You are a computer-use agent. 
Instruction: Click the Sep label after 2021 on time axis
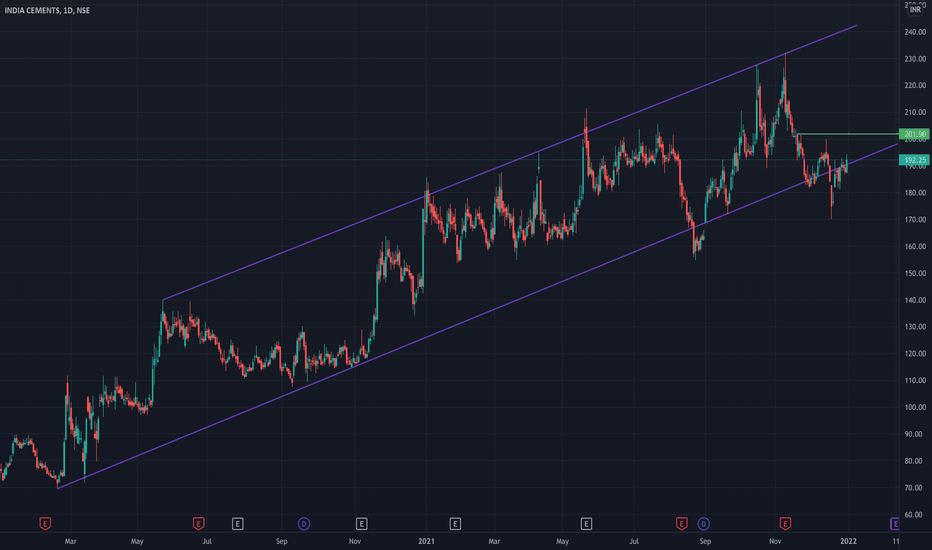coord(705,541)
